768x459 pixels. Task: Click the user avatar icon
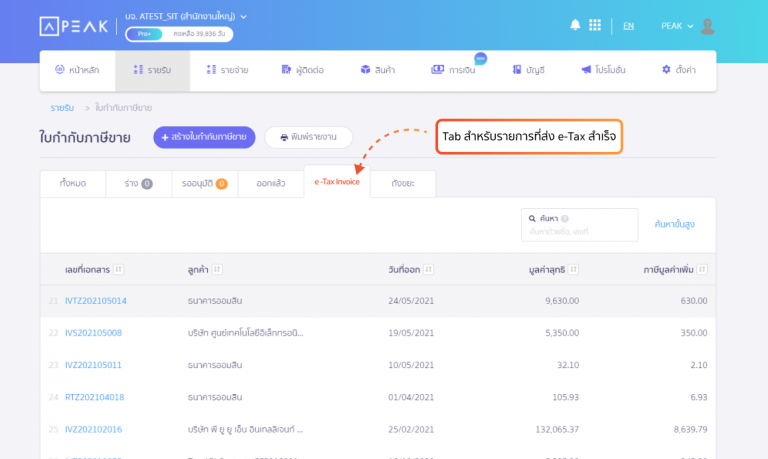pos(707,26)
